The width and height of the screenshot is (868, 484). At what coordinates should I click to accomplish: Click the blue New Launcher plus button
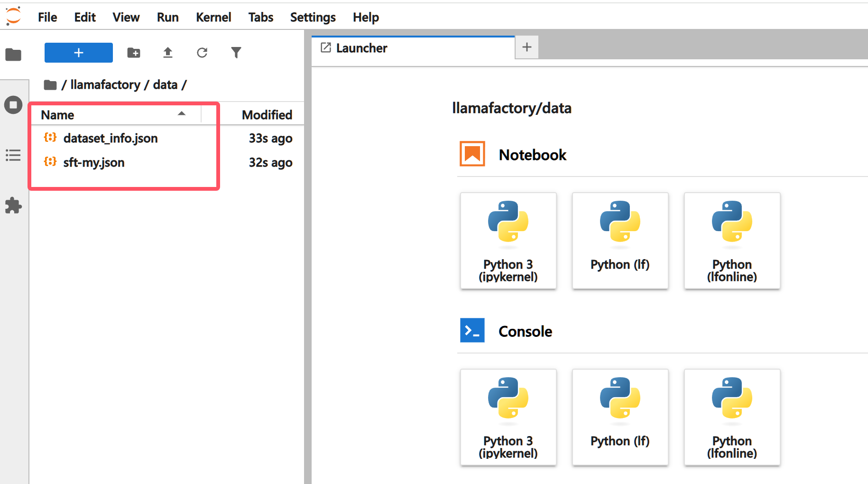click(x=79, y=53)
